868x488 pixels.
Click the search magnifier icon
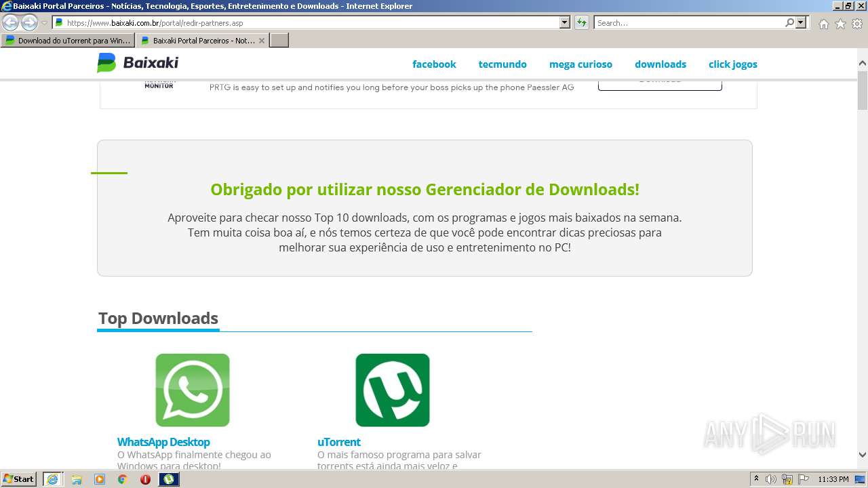[x=789, y=23]
